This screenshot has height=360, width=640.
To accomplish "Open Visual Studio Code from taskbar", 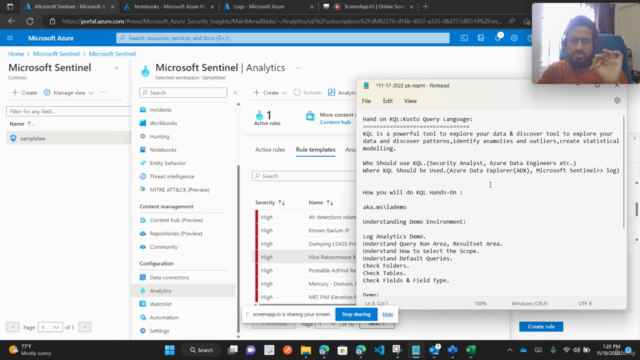I will point(379,350).
